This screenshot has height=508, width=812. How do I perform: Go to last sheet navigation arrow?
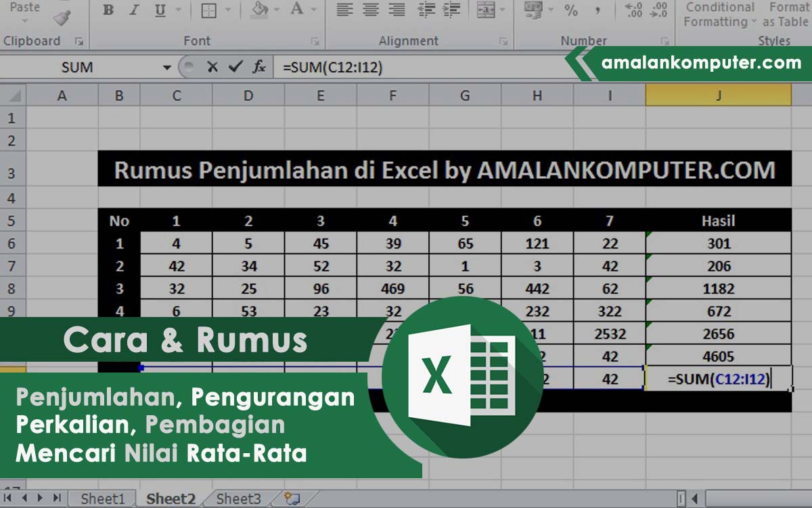pyautogui.click(x=56, y=499)
